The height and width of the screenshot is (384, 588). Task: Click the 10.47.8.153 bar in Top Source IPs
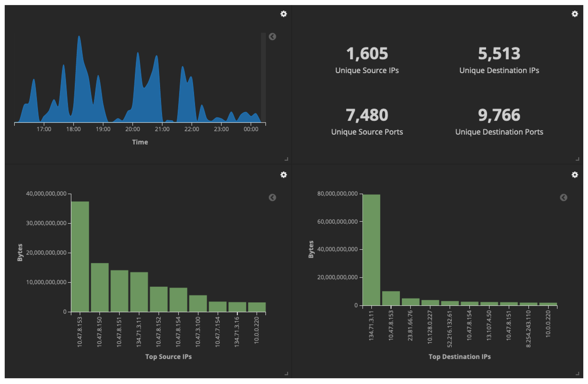pos(80,257)
